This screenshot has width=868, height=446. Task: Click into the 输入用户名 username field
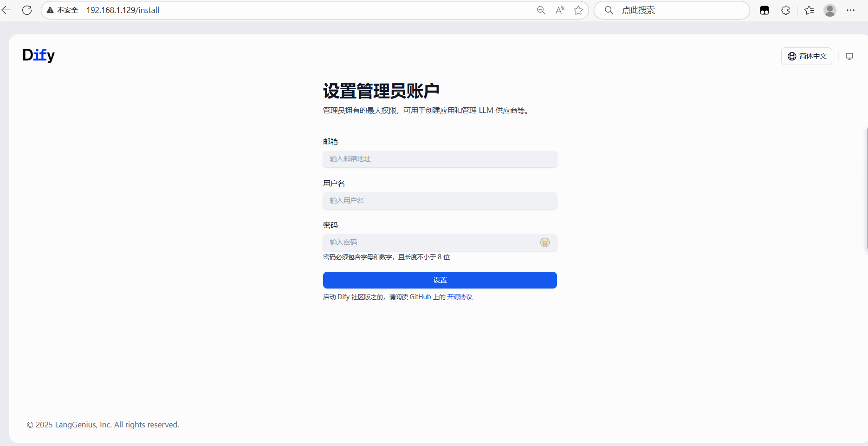[440, 201]
